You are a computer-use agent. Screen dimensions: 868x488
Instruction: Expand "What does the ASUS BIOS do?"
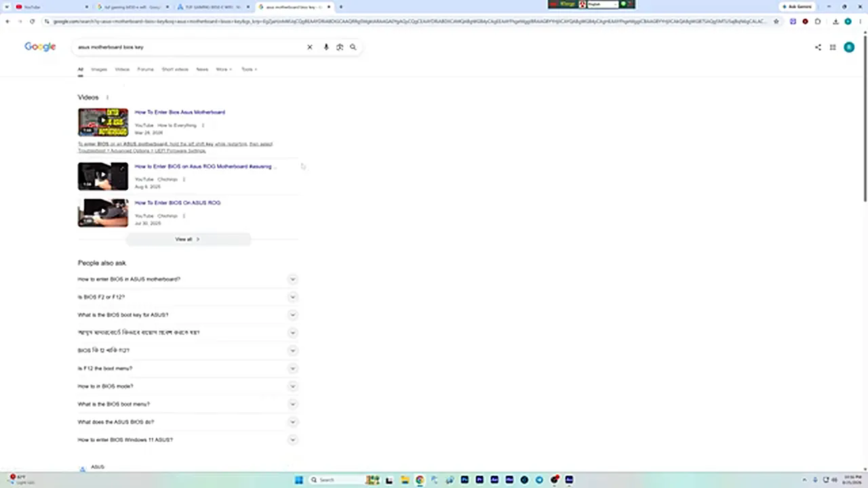pyautogui.click(x=188, y=422)
